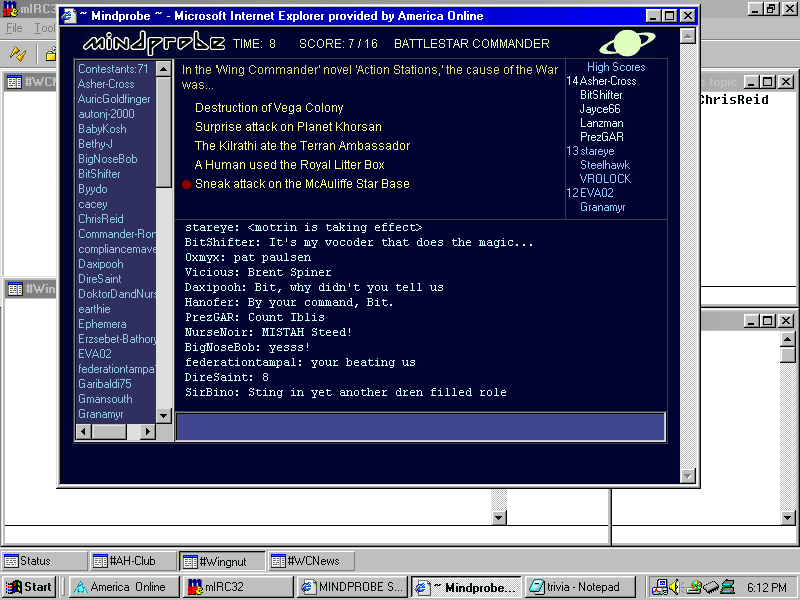Select answer 'Destruction of Vega Colony'
Viewport: 800px width, 600px height.
point(269,108)
